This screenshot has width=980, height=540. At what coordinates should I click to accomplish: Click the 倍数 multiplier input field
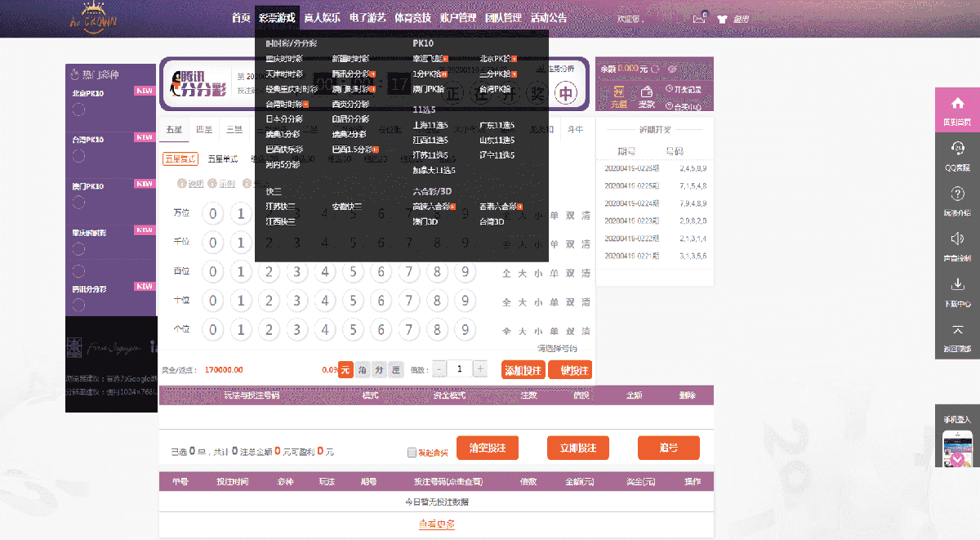459,368
